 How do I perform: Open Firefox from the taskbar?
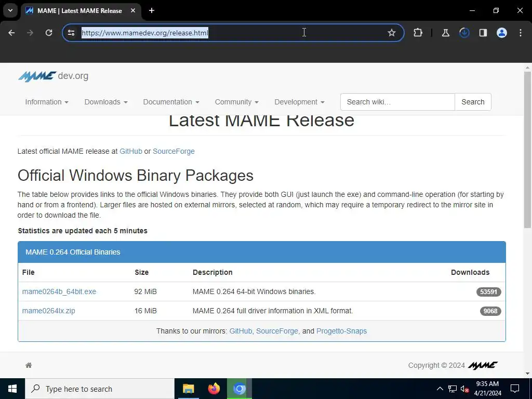click(x=214, y=389)
